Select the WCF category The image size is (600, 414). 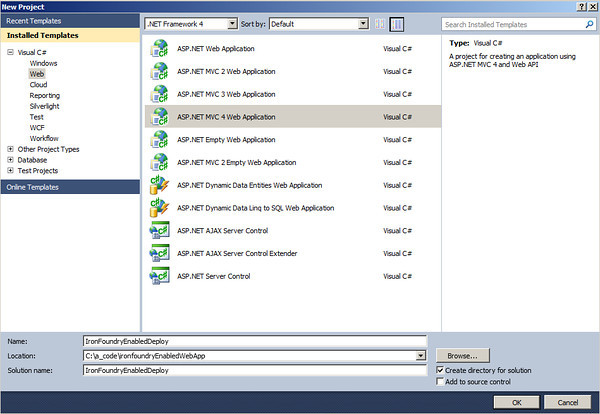coord(37,127)
